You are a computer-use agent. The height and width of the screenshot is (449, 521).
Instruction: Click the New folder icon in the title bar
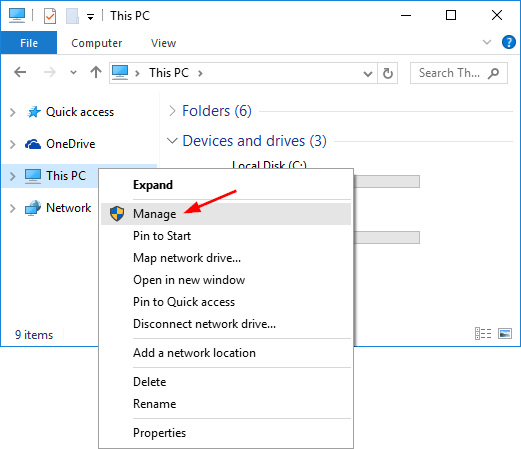click(72, 16)
